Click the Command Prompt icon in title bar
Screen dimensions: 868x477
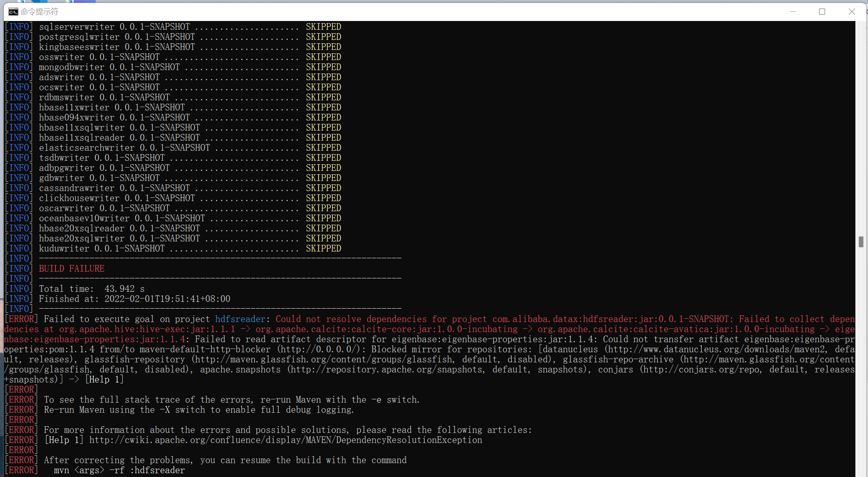coord(13,11)
